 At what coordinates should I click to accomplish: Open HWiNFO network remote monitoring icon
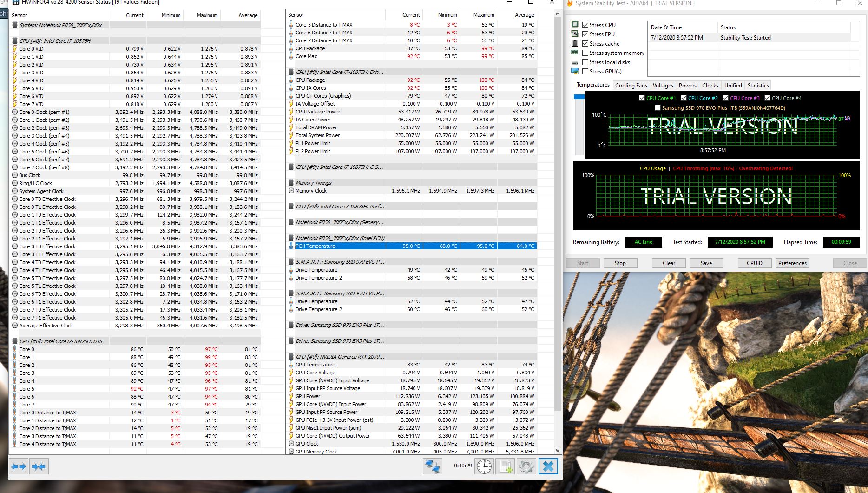[432, 466]
